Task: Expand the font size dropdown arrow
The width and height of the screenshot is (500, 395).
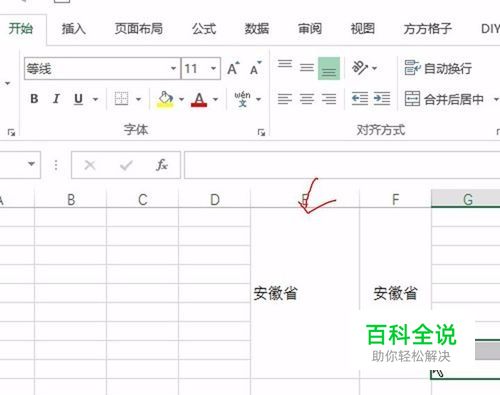Action: (x=214, y=69)
